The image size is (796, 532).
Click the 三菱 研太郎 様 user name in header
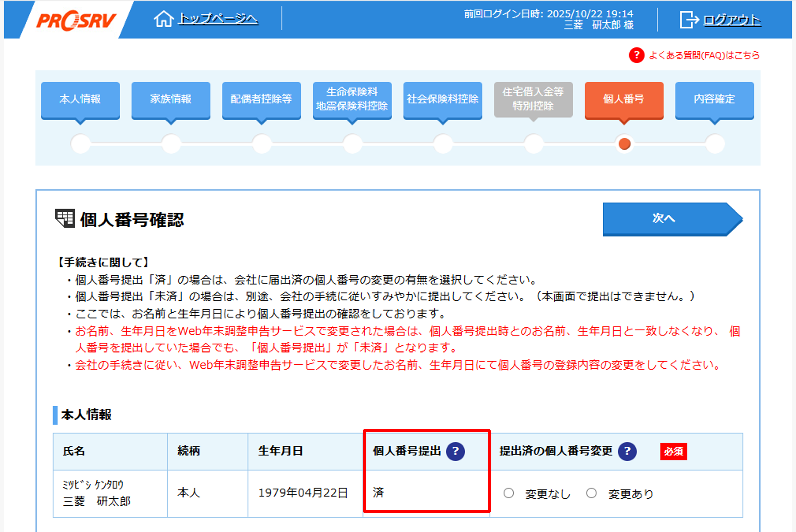(x=599, y=25)
